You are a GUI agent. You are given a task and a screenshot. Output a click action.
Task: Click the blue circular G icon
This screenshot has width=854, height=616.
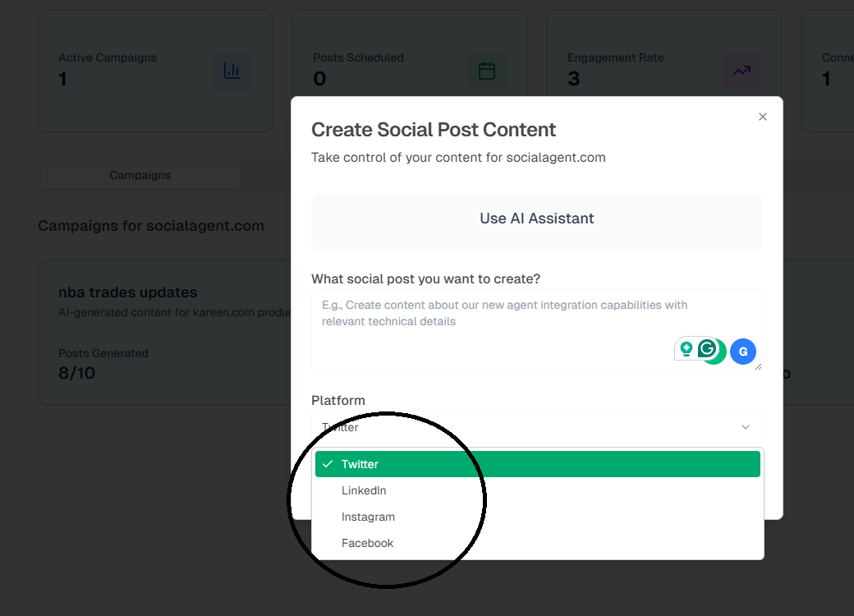(x=743, y=352)
